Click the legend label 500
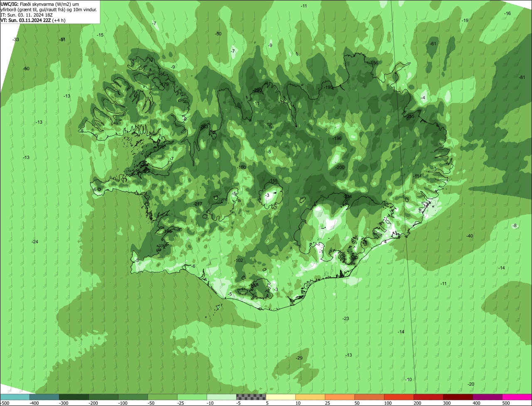The height and width of the screenshot is (406, 532). click(x=506, y=403)
